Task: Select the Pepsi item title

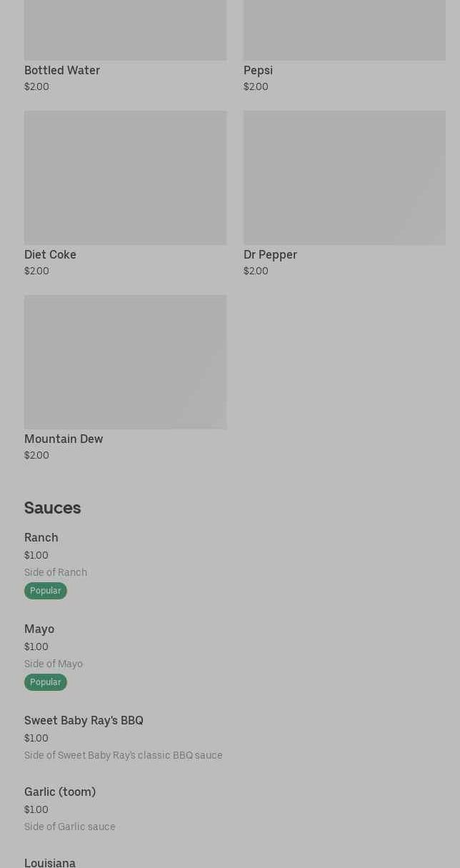Action: [x=258, y=70]
